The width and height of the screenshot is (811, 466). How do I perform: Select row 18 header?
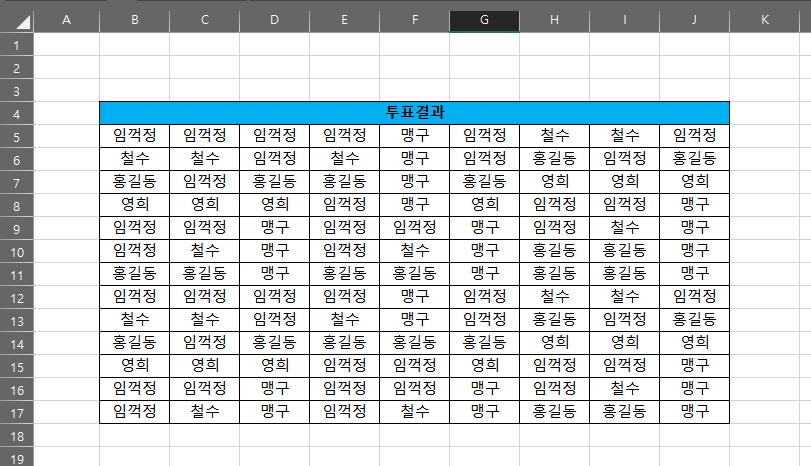coord(17,436)
